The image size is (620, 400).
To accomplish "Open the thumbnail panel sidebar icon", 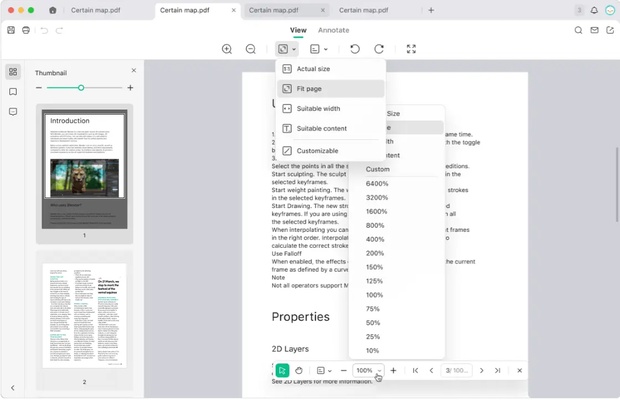I will 13,72.
